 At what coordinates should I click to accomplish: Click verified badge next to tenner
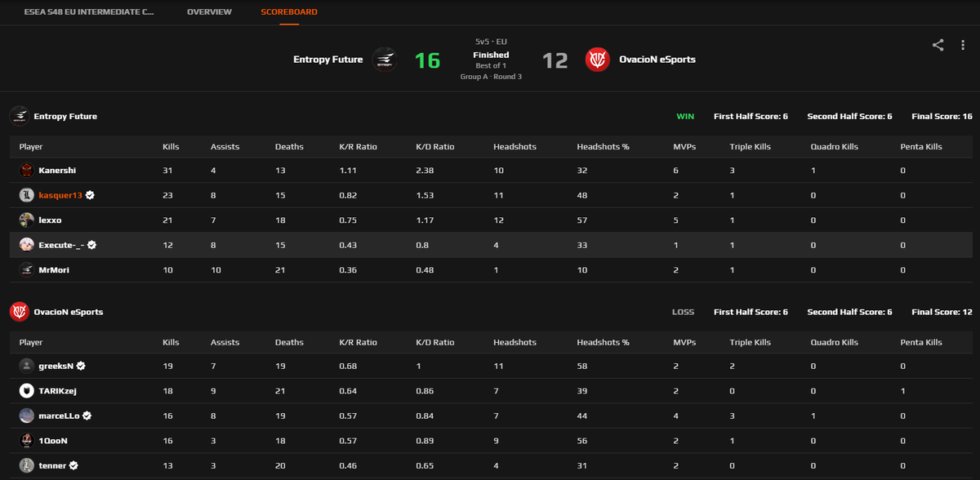(73, 465)
